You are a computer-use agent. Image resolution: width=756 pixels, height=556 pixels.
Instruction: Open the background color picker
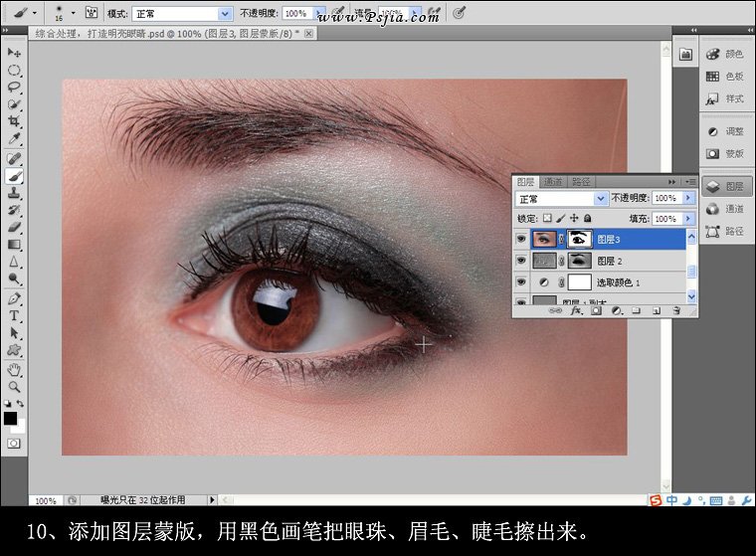point(20,427)
